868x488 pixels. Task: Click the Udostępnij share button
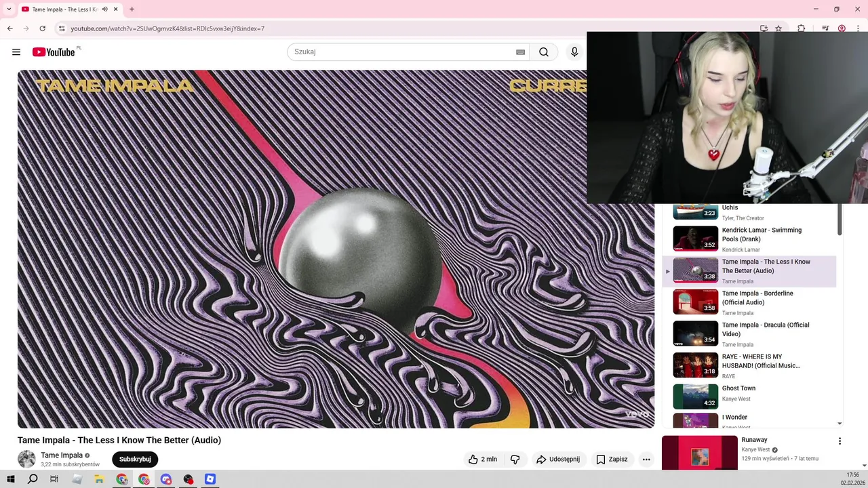(x=558, y=460)
